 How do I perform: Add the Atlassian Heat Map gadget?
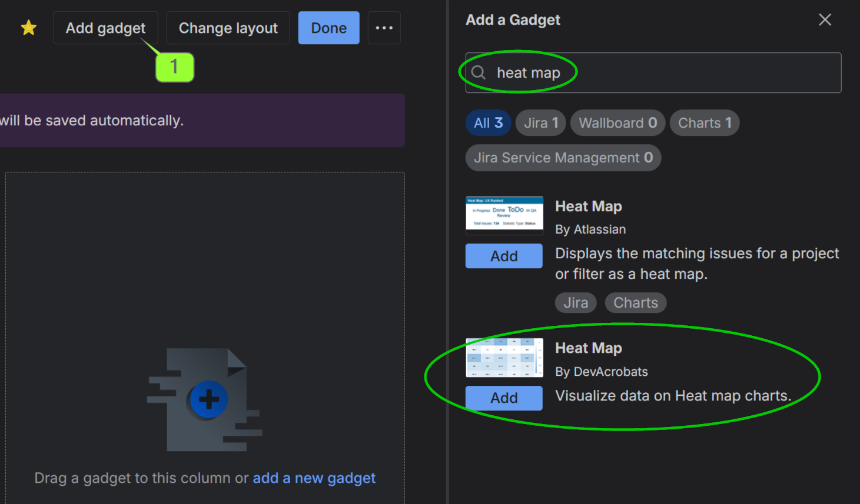coord(504,256)
